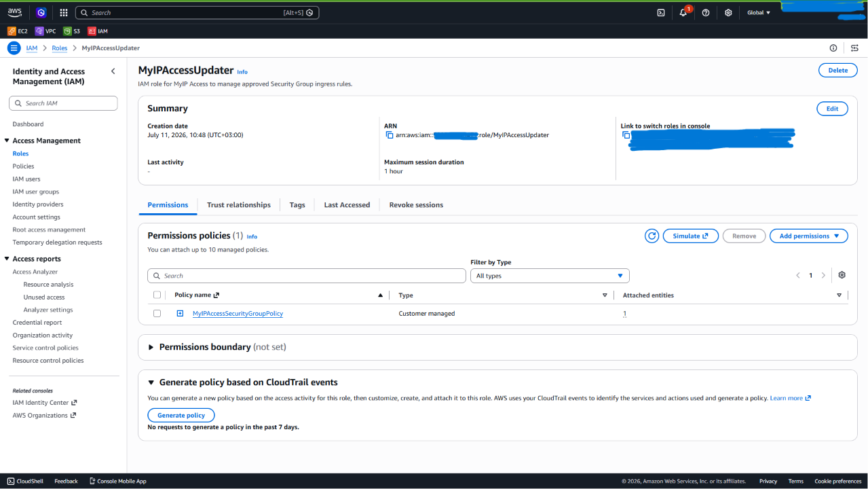Screen dimensions: 868x489
Task: Open Cookie preferences in footer
Action: 838,481
